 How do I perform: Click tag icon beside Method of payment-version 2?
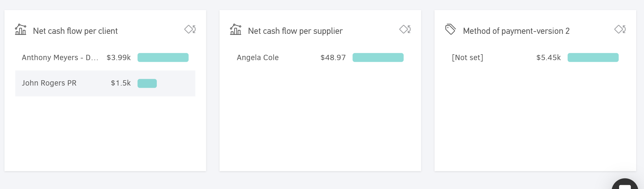point(450,29)
